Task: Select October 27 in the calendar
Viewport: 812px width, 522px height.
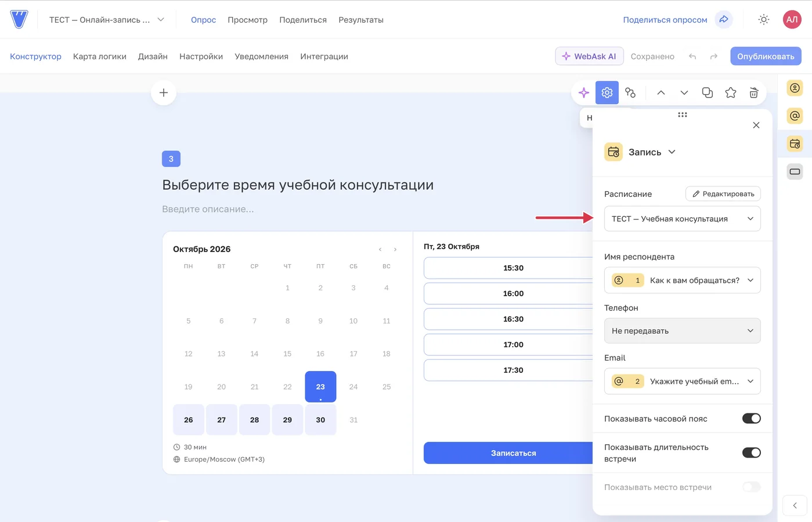Action: [222, 420]
